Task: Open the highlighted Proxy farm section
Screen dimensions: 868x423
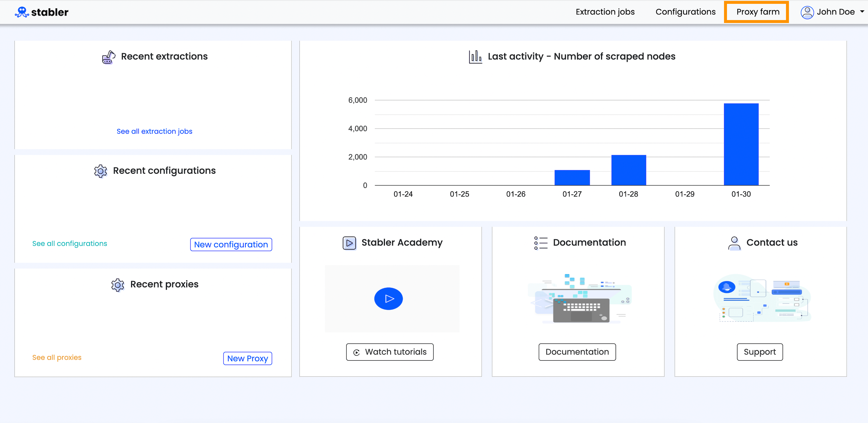Action: pos(756,12)
